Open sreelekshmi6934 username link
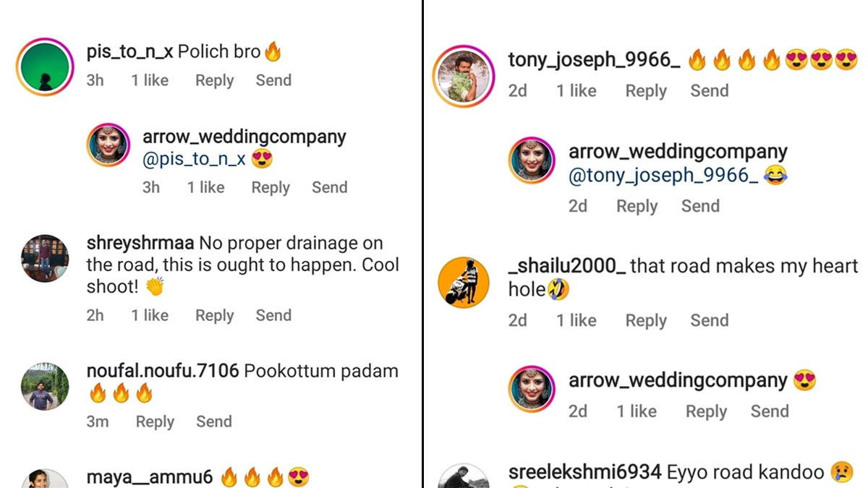Screen dimensions: 868x488 pyautogui.click(x=584, y=473)
